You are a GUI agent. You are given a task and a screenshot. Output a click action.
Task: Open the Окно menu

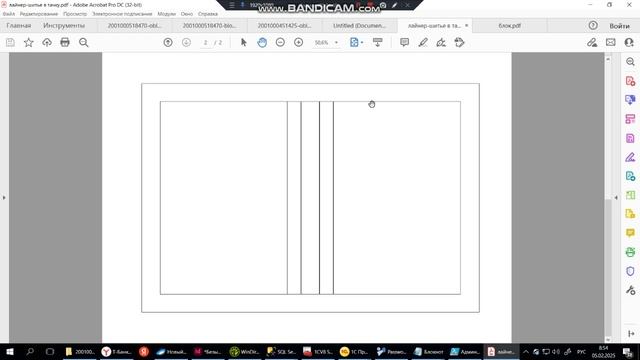point(187,14)
